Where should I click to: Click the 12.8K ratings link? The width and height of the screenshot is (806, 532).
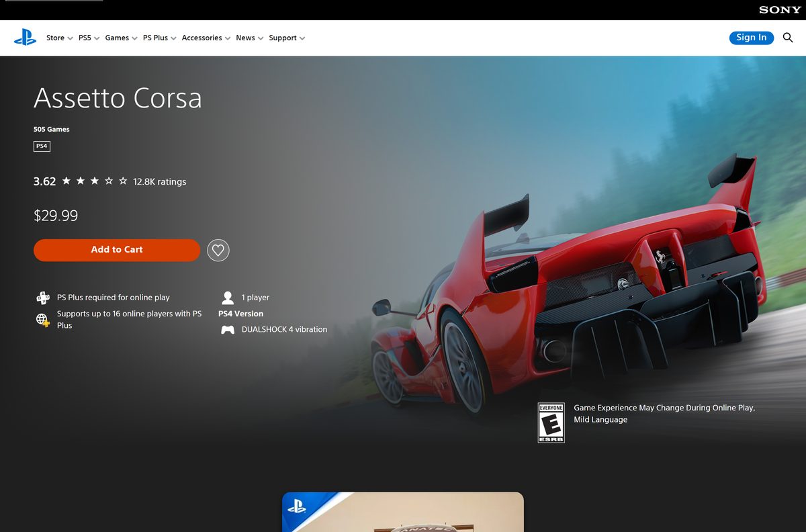160,181
